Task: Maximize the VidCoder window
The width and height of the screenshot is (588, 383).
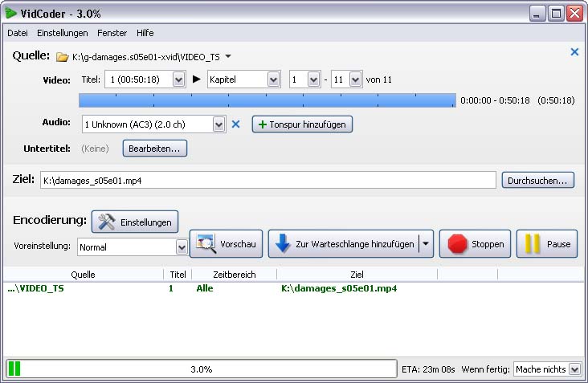Action: 556,14
